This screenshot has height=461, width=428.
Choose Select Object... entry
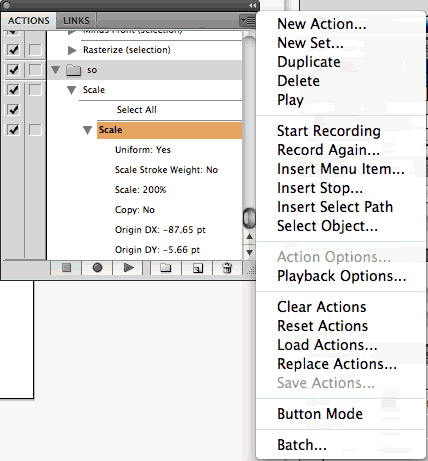pos(327,226)
